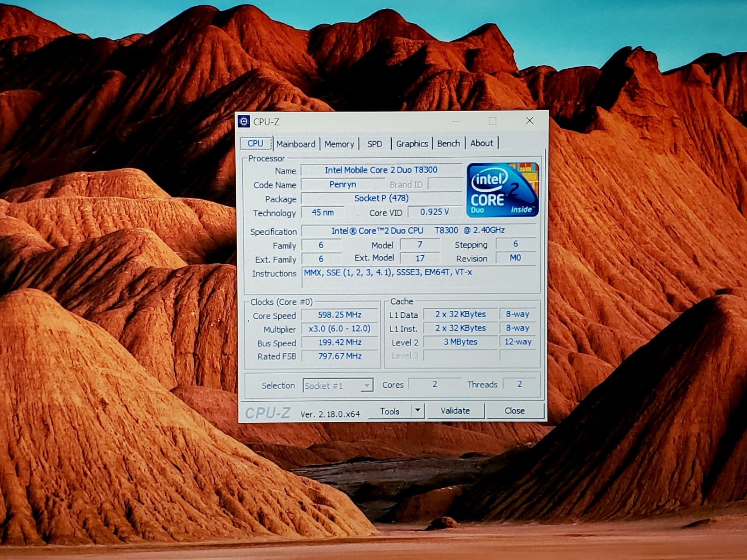
Task: Minimize the CPU-Z window
Action: coord(456,121)
